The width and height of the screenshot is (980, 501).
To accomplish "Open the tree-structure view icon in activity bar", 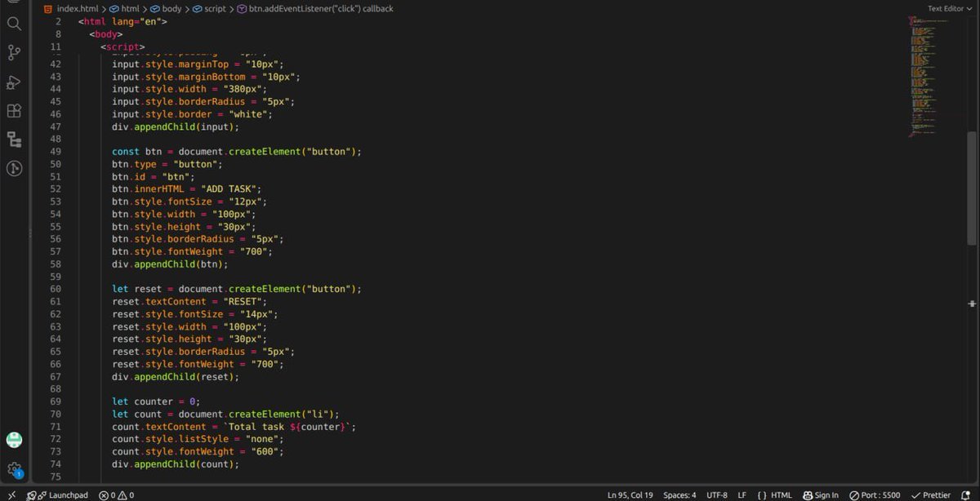I will [x=14, y=140].
